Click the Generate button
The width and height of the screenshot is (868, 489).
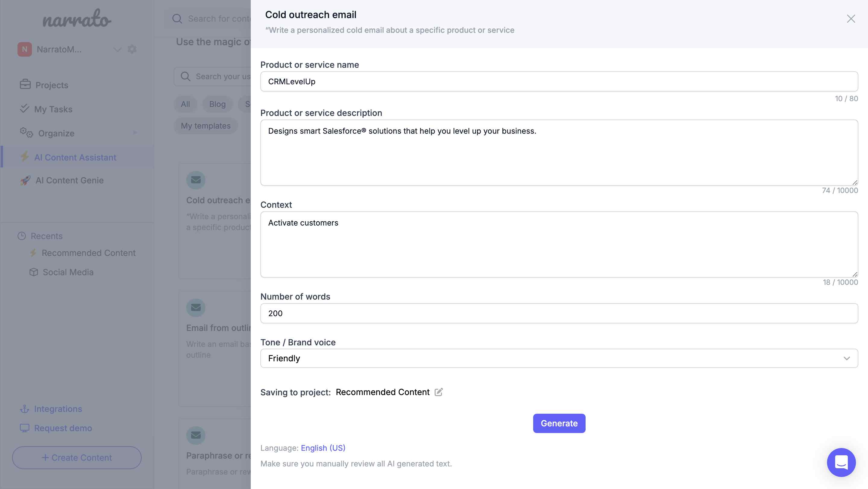pyautogui.click(x=559, y=423)
